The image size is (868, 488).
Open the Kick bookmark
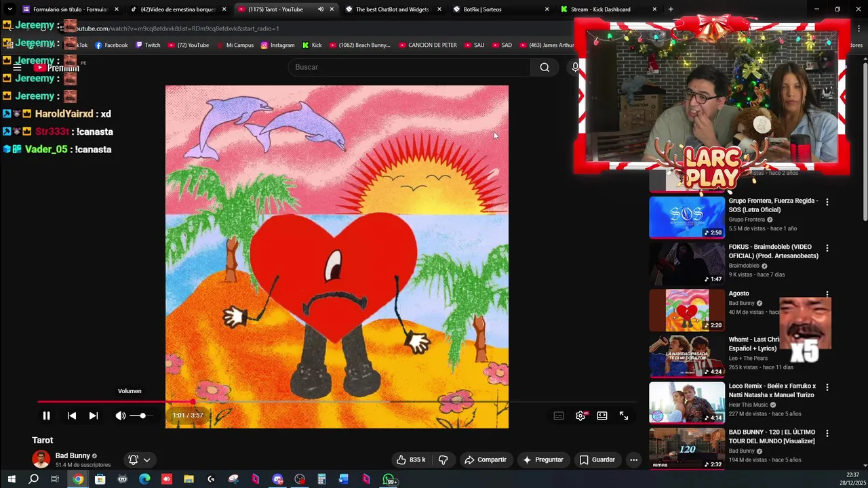click(x=312, y=45)
